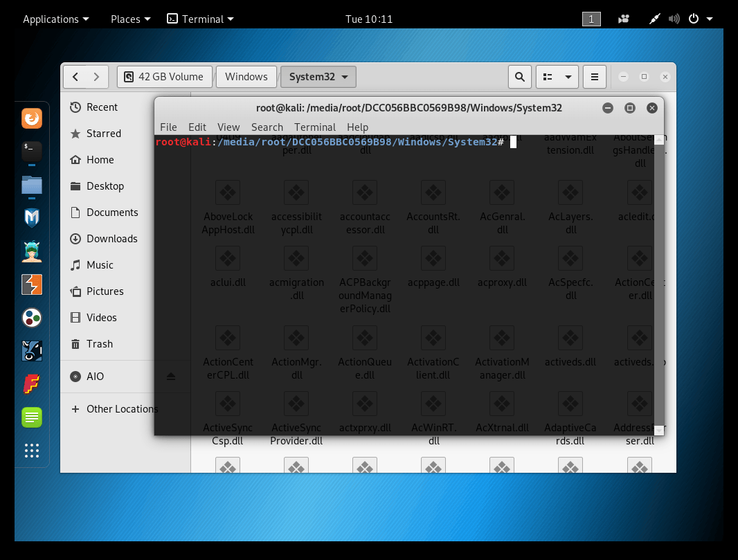Open the Show Applications grid
The image size is (738, 560).
[32, 451]
